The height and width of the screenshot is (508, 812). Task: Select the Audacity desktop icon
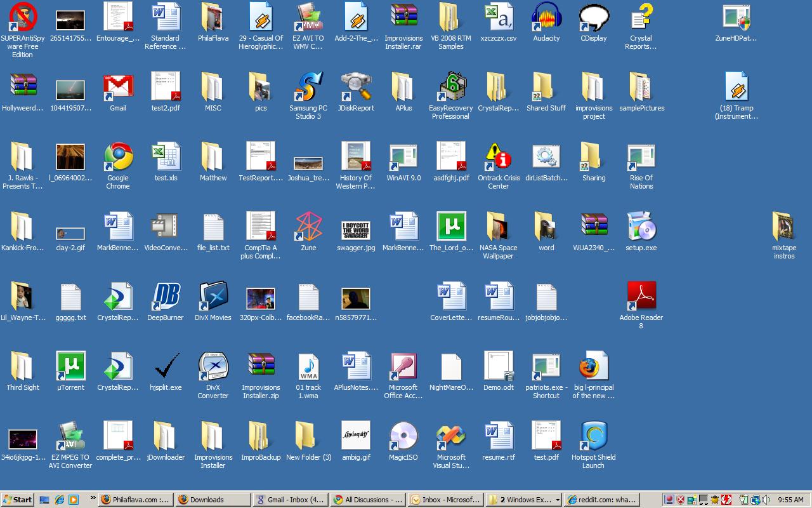point(546,17)
